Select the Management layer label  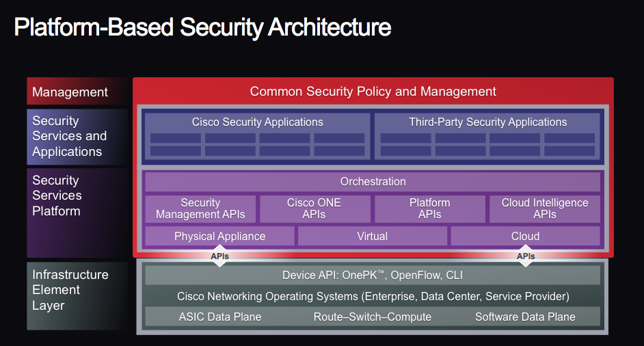[70, 92]
